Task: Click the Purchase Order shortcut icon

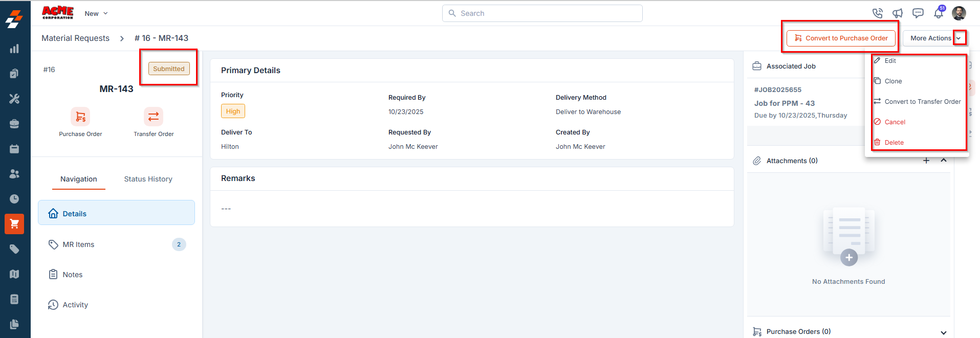Action: pyautogui.click(x=80, y=117)
